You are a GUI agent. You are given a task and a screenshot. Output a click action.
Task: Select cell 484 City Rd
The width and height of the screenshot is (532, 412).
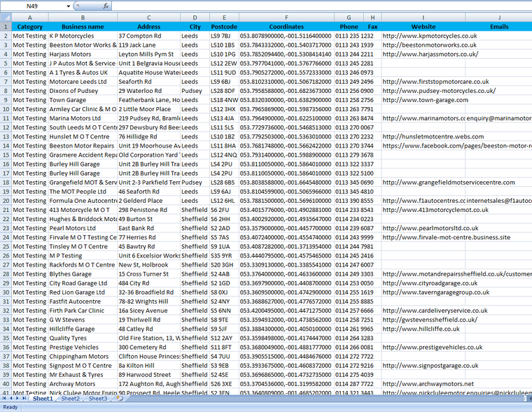(148, 283)
